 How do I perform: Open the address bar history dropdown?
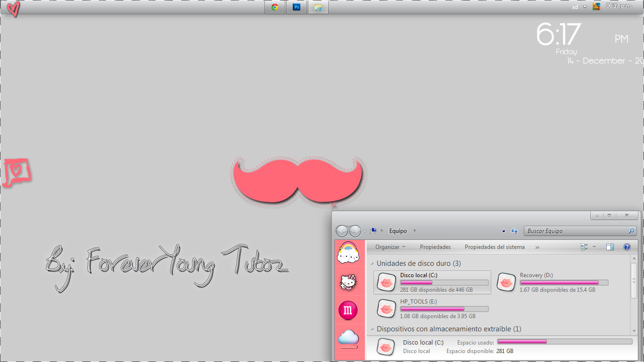pyautogui.click(x=504, y=231)
